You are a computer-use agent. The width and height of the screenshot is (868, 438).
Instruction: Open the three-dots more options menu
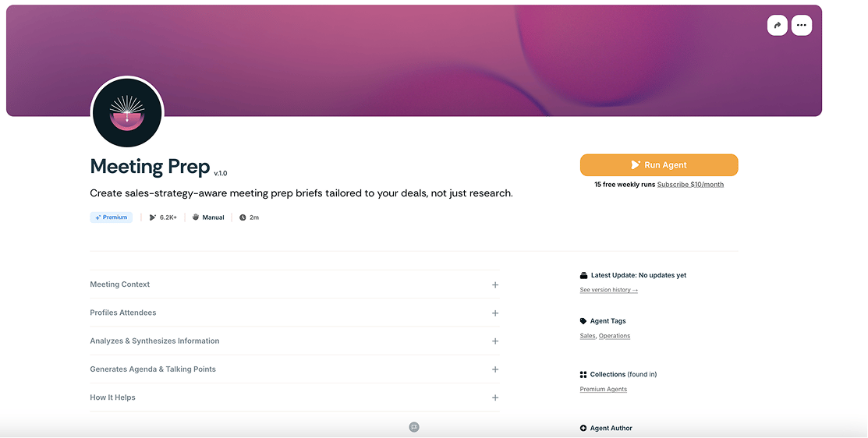(x=801, y=26)
